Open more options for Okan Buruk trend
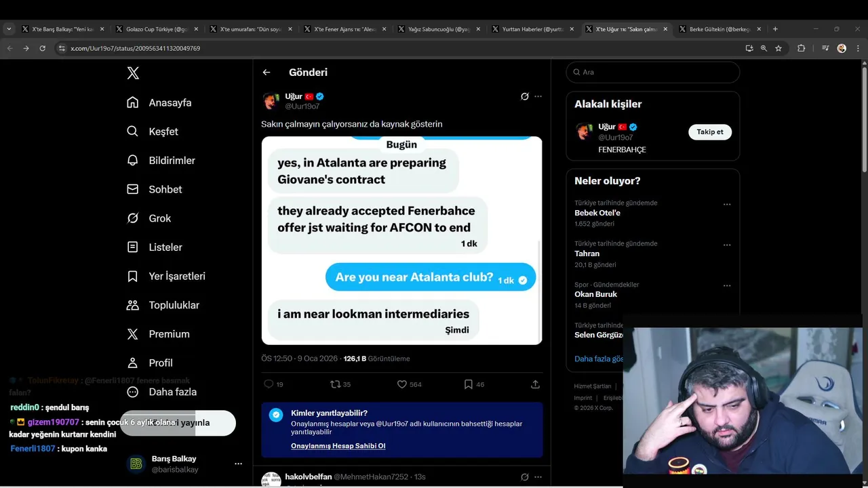868x488 pixels. point(727,285)
